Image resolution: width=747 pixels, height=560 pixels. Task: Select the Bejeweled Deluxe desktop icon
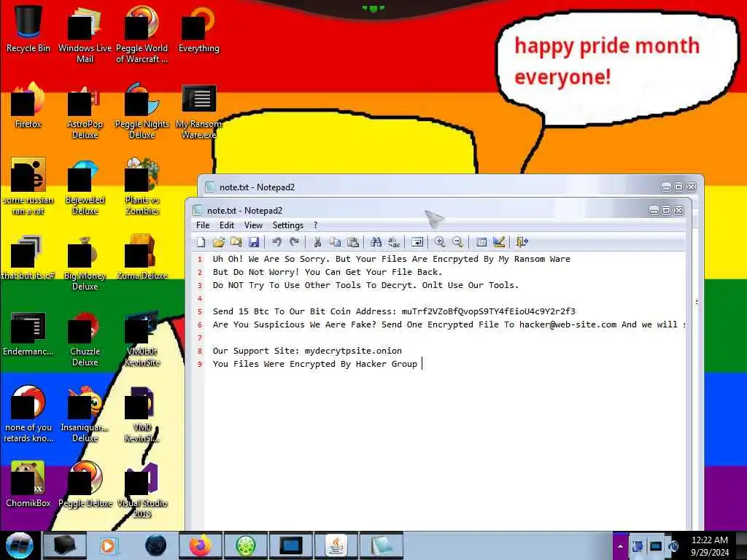(85, 186)
